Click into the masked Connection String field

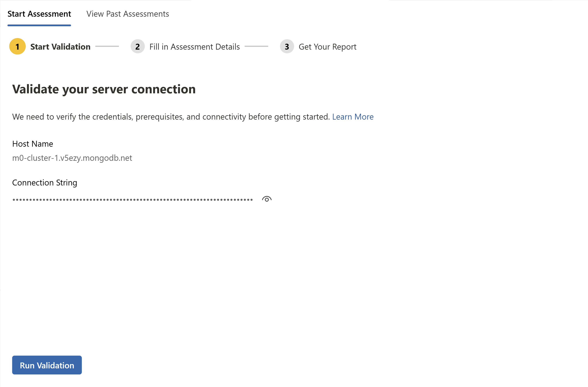(x=132, y=199)
